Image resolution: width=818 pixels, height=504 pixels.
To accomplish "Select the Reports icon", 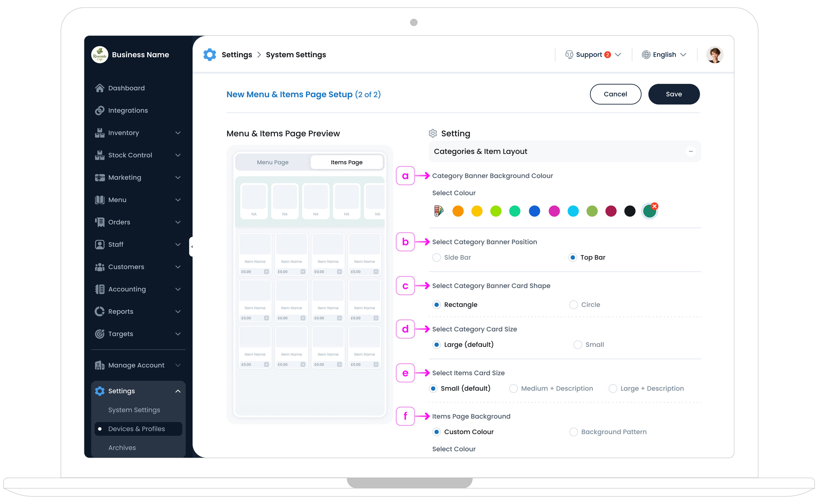I will 100,311.
